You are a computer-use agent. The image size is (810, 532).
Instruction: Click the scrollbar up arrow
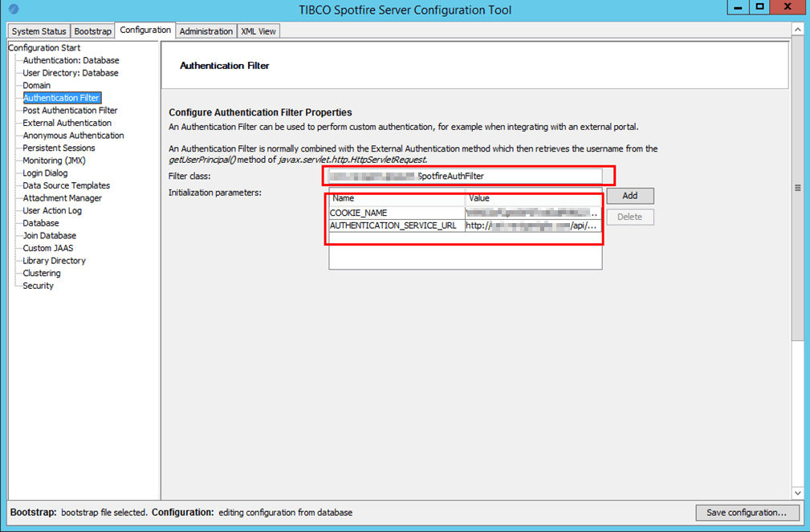tap(798, 30)
